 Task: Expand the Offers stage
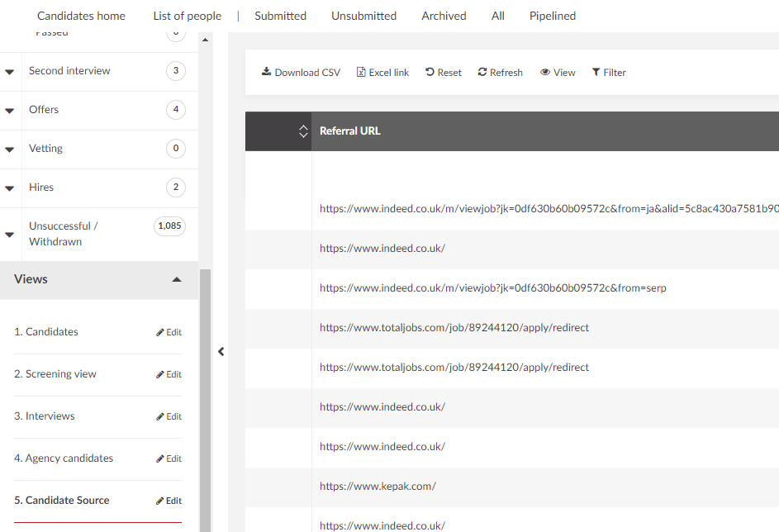tap(10, 111)
